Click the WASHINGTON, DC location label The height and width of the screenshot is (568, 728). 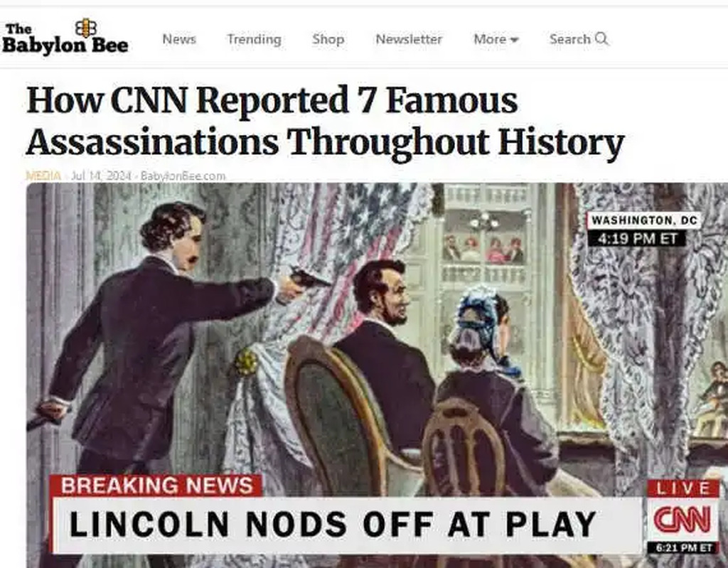click(x=644, y=220)
